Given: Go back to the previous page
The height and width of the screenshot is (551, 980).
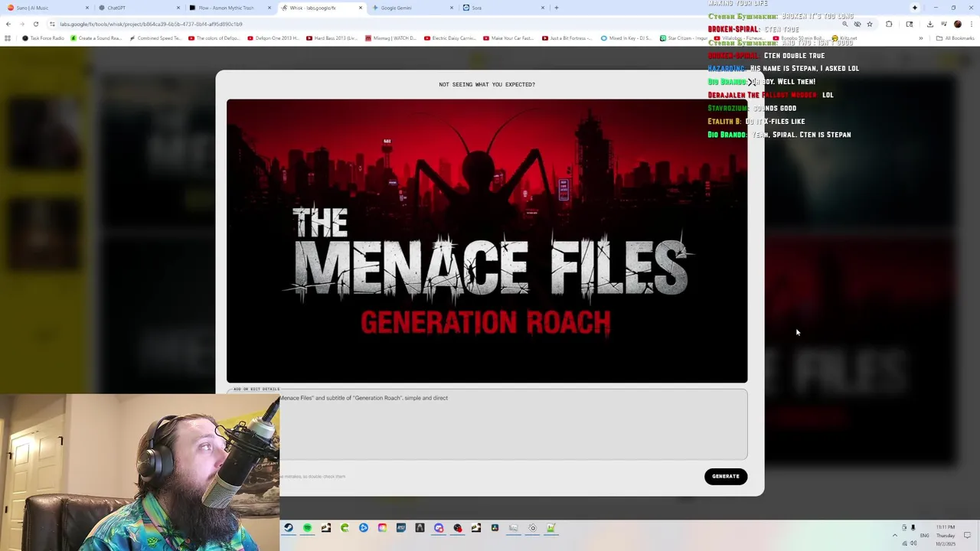Looking at the screenshot, I should tap(8, 24).
